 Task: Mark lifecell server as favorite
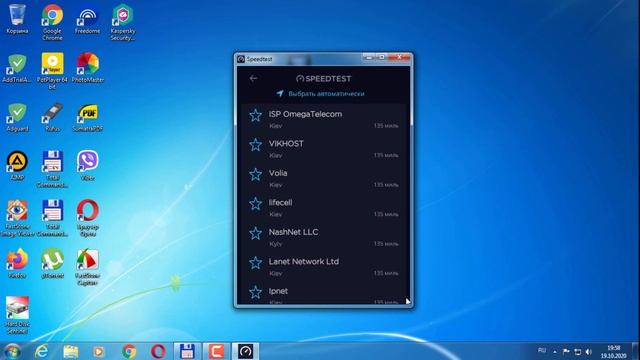click(256, 204)
